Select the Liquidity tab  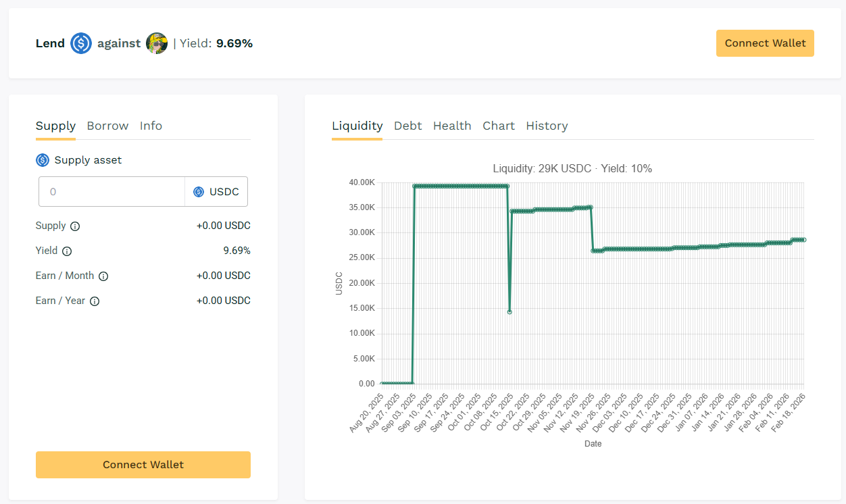point(357,126)
